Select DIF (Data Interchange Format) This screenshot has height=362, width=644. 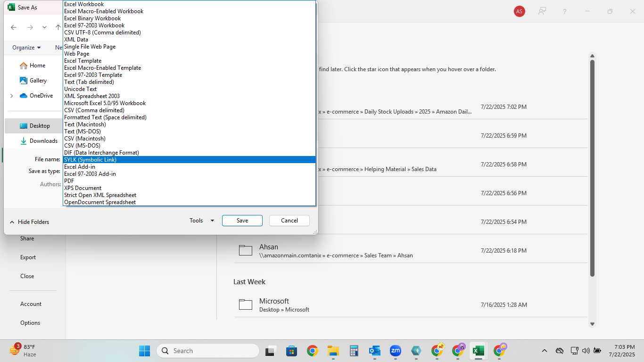click(x=189, y=153)
